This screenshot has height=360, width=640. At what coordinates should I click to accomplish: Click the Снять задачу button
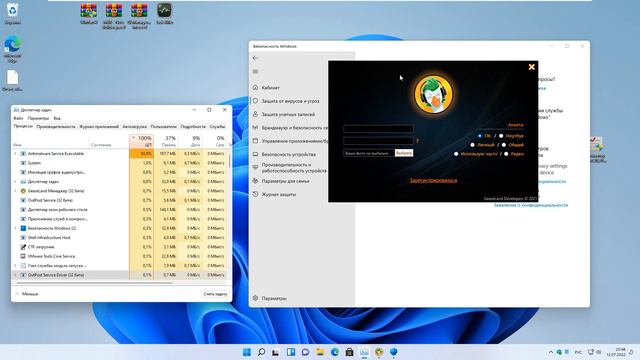pyautogui.click(x=215, y=294)
